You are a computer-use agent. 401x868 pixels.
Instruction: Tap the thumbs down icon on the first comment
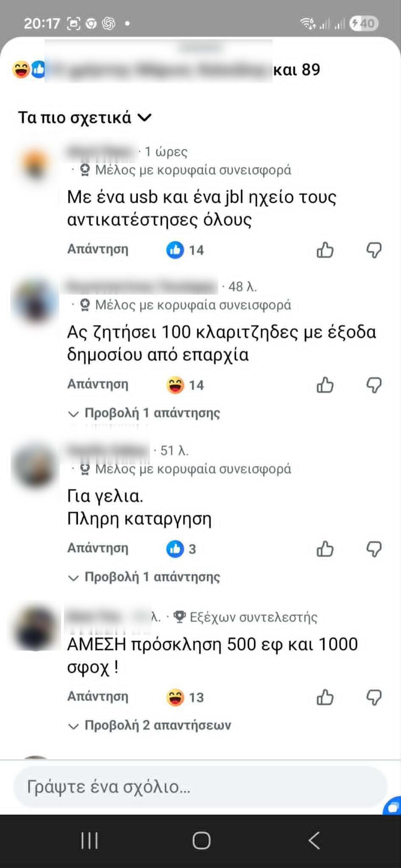(x=375, y=250)
